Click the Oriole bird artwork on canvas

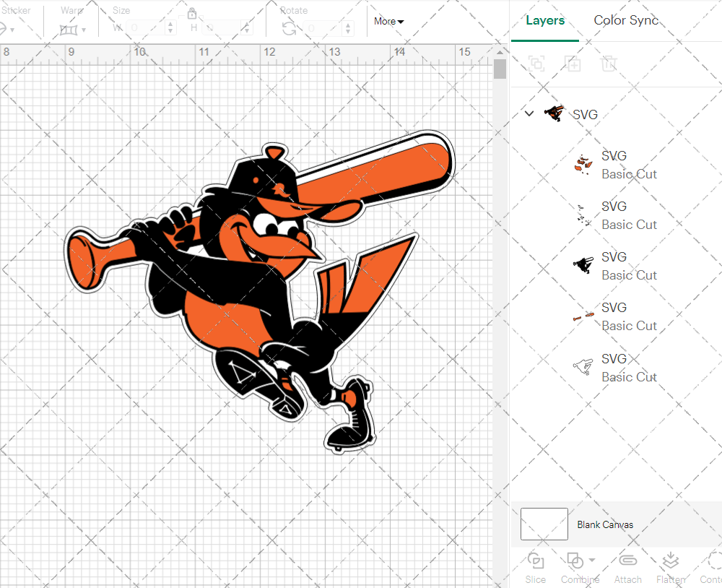260,292
